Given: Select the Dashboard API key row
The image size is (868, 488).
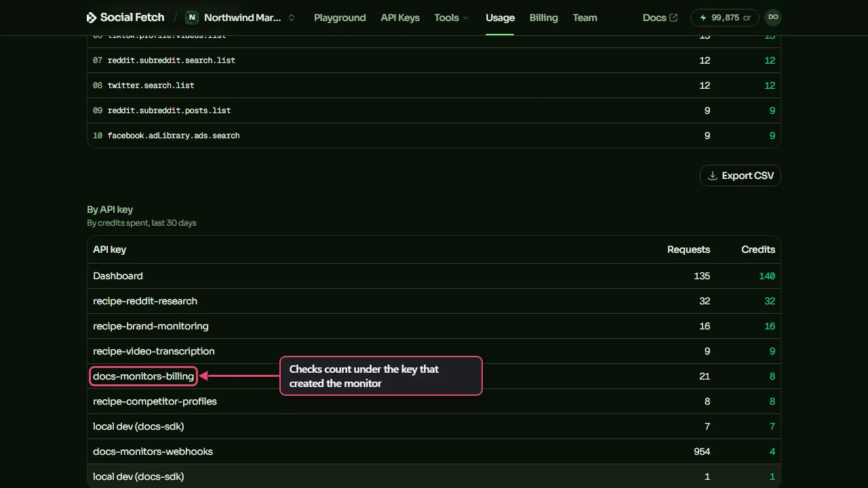Looking at the screenshot, I should click(x=434, y=276).
